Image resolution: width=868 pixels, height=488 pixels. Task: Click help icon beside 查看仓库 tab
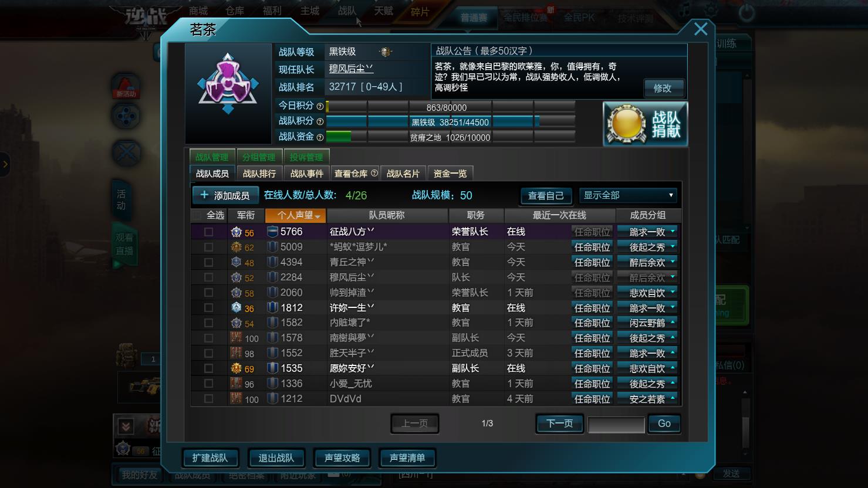point(374,174)
